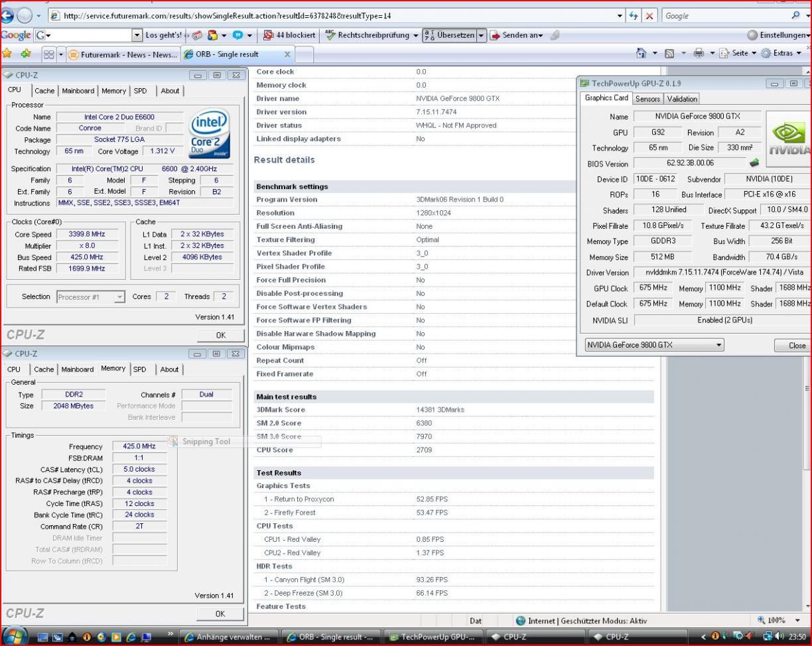Viewport: 812px width, 646px height.
Task: Click the Core Speed 3399.8 MHz field
Action: 86,234
